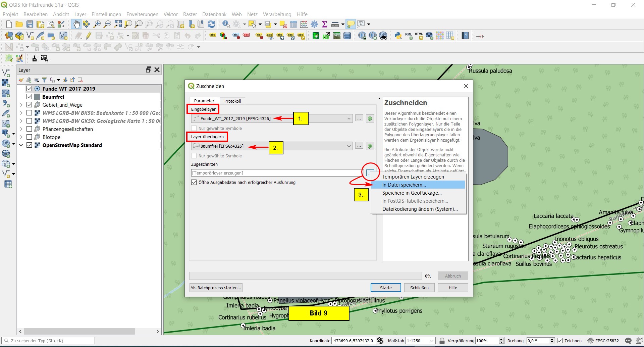Open the Python console icon

click(398, 36)
